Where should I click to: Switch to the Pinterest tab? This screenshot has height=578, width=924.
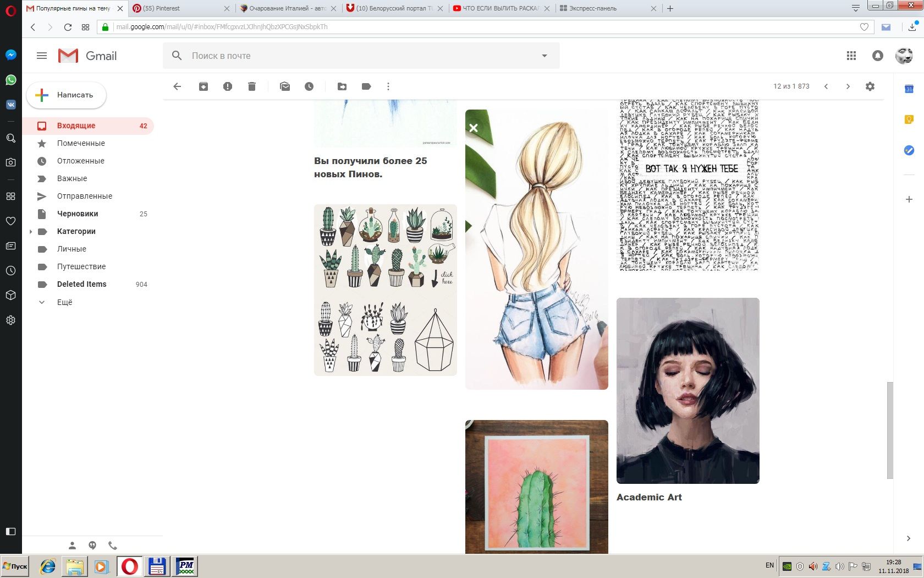176,8
